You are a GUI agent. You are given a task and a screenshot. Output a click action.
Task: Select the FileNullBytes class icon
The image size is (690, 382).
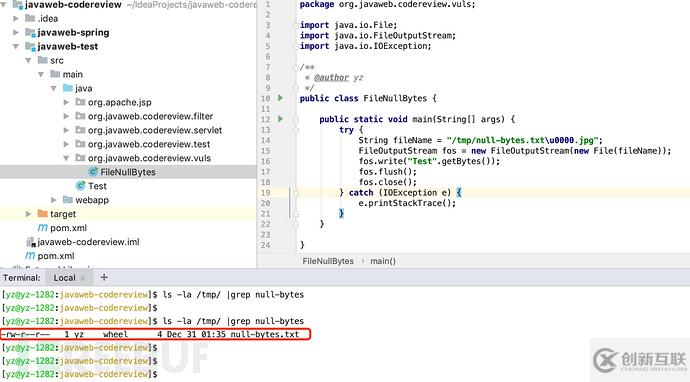(93, 172)
